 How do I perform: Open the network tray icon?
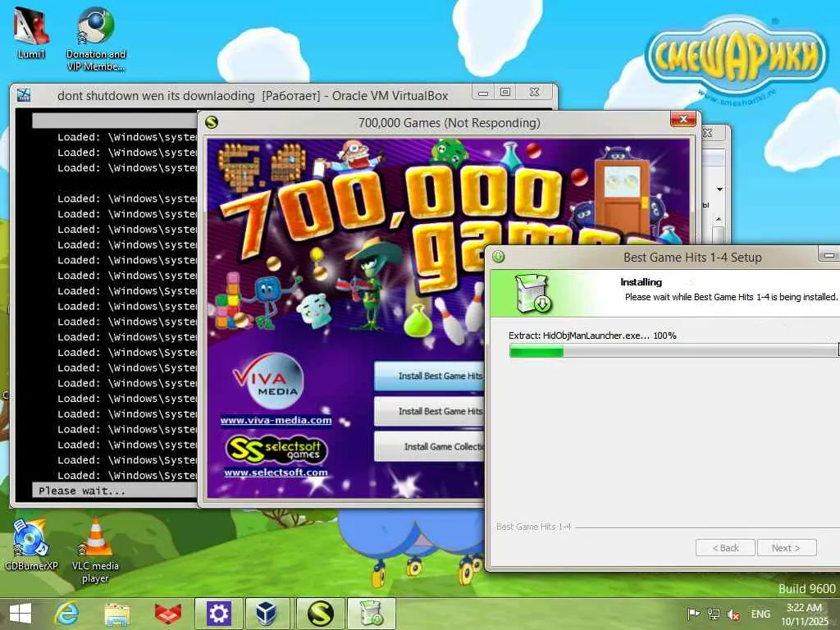tap(713, 614)
